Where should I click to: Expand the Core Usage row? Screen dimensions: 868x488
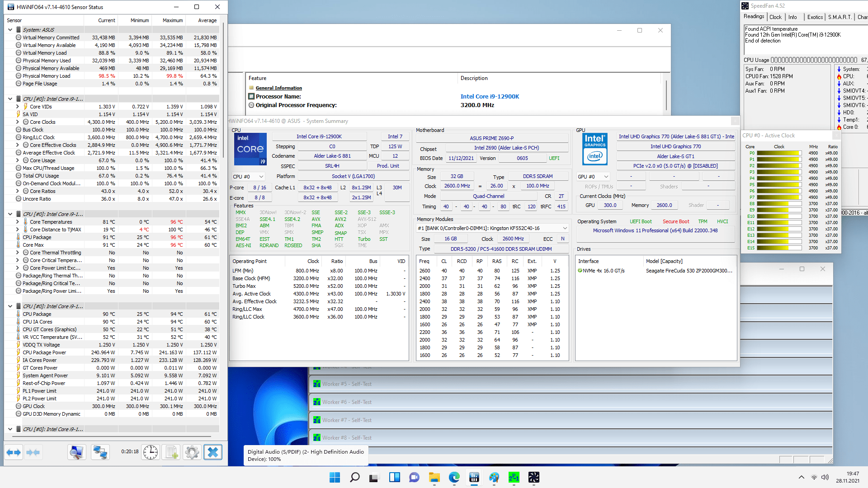[x=18, y=160]
